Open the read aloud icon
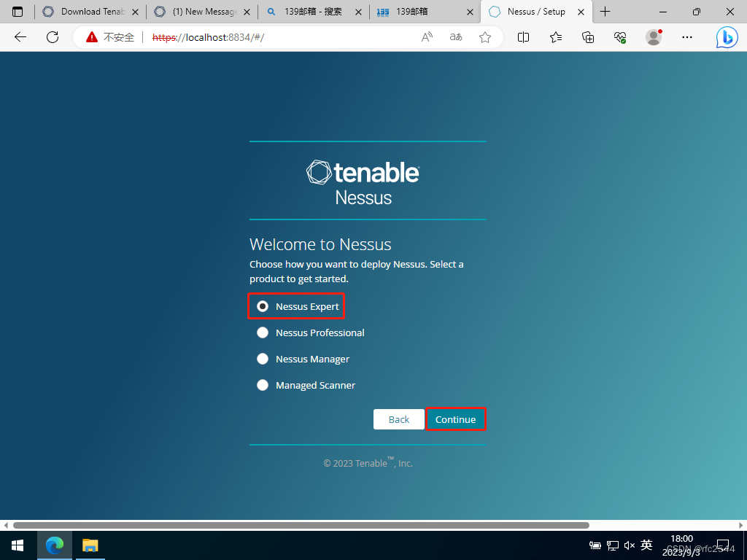The image size is (747, 560). click(427, 37)
